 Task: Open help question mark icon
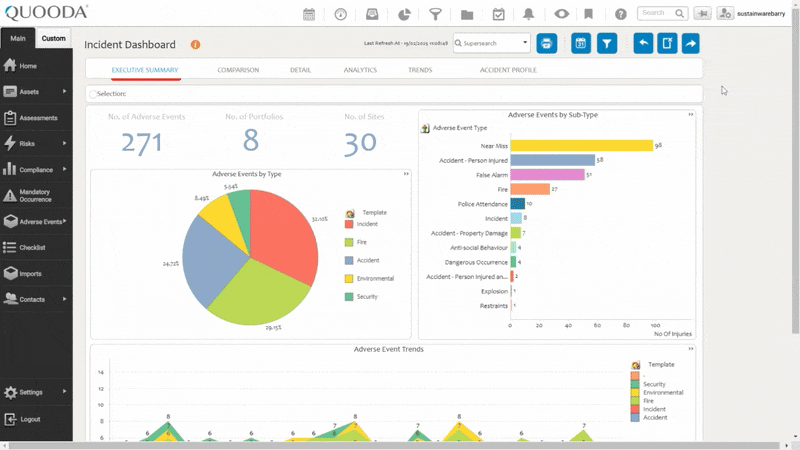620,14
